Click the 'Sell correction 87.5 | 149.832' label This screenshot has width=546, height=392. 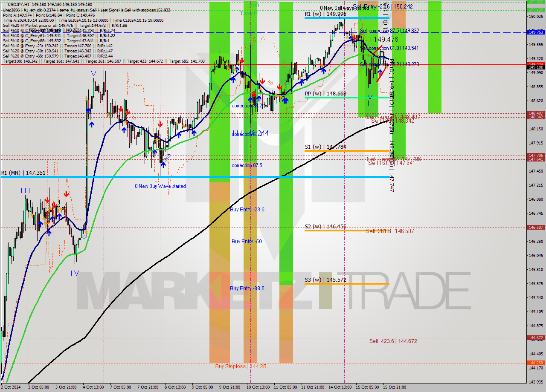[389, 31]
